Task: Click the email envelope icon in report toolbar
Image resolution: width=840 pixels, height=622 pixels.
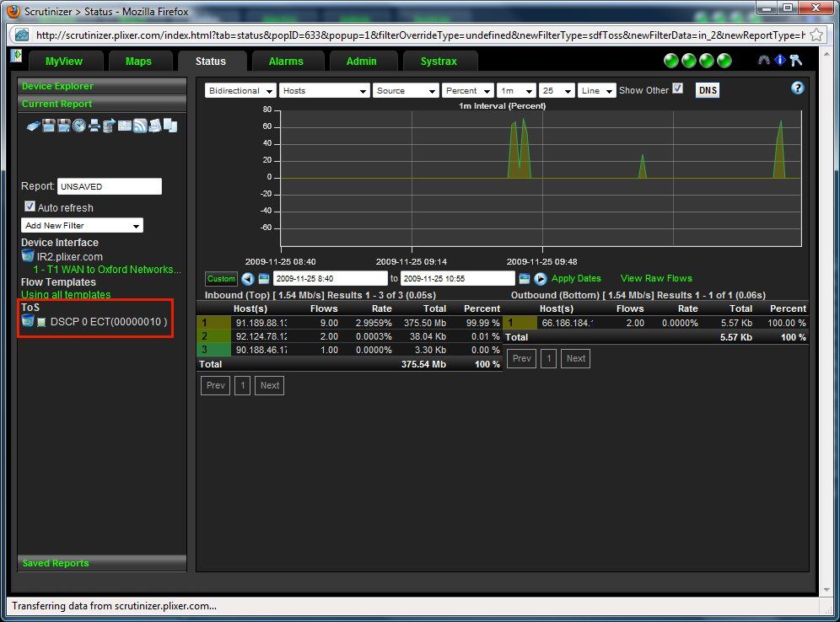Action: [x=155, y=126]
